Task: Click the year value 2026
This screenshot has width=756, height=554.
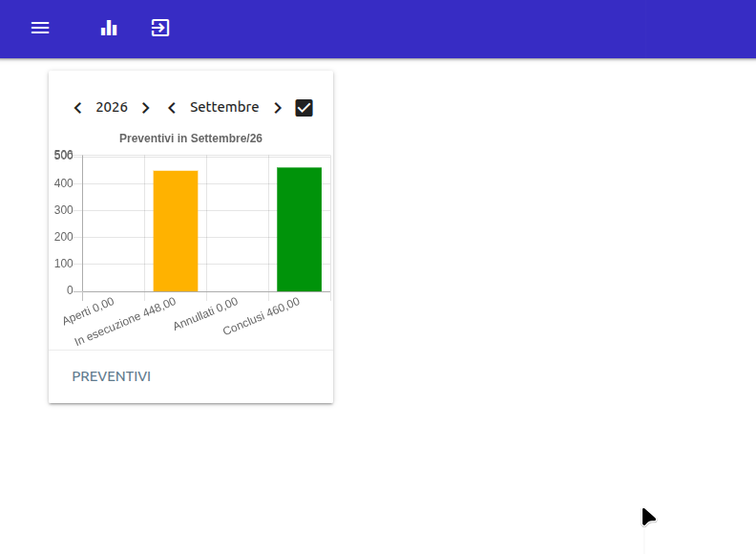Action: 112,107
